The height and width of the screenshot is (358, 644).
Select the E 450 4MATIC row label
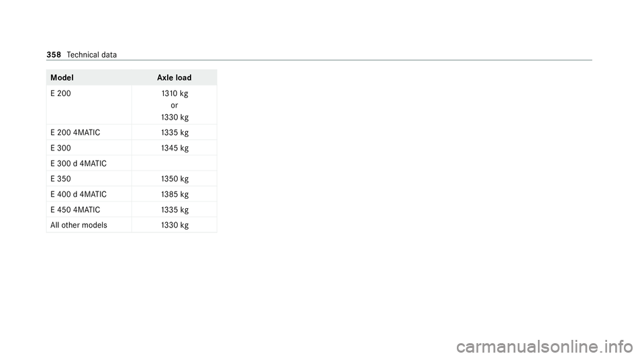tap(75, 210)
